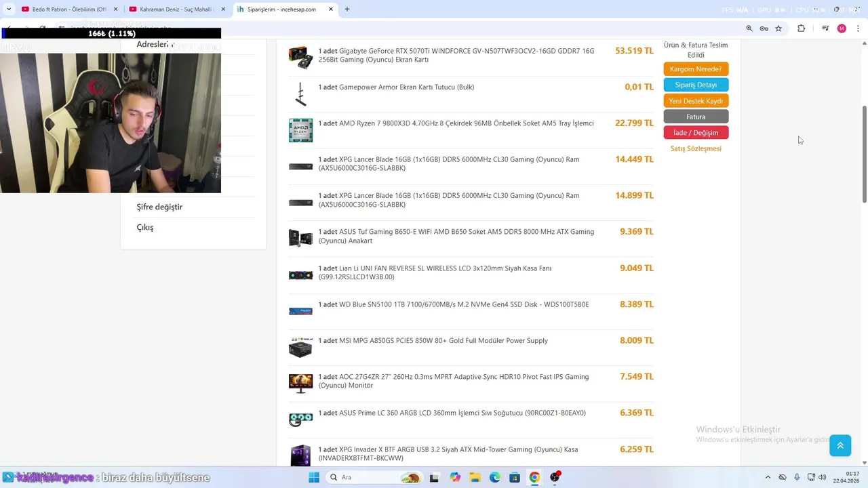Click the 14.899 TL XPG Lancer RAM thumbnail
This screenshot has height=488, width=868.
pos(300,203)
